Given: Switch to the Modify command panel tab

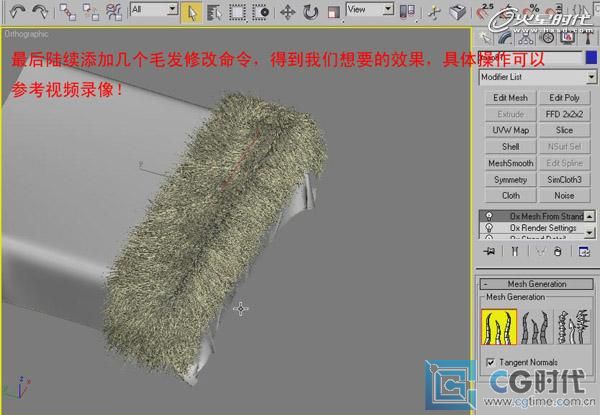Looking at the screenshot, I should (x=506, y=37).
